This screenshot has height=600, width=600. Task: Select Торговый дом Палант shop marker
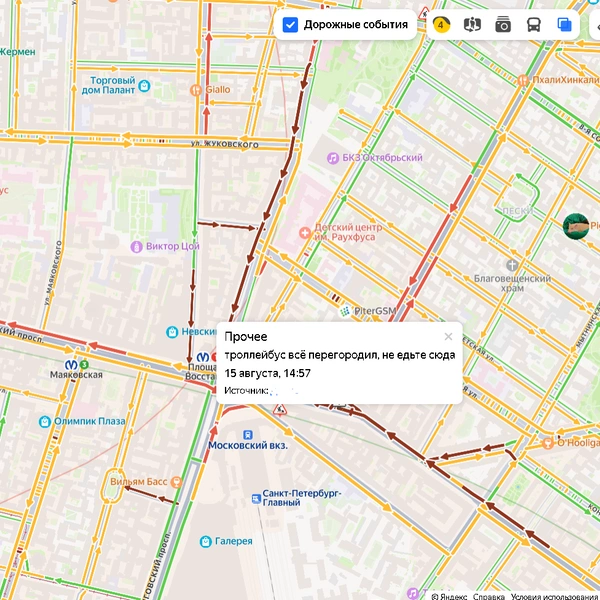coord(144,86)
